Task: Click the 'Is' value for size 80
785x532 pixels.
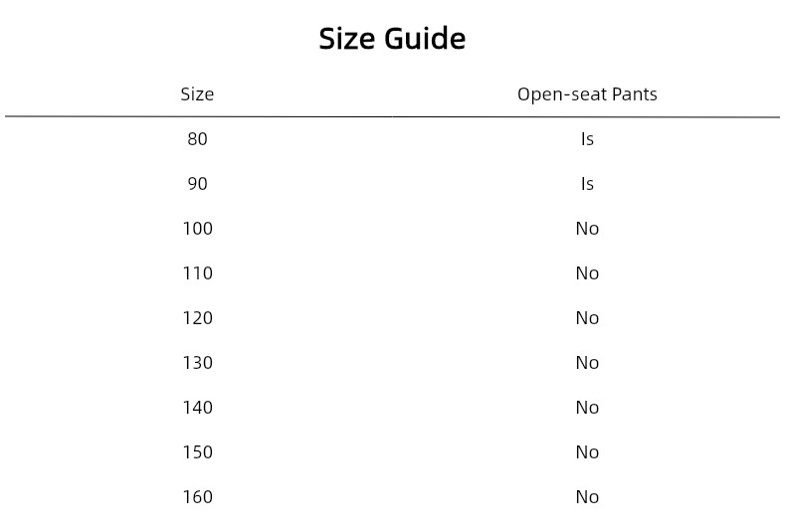Action: click(x=587, y=139)
